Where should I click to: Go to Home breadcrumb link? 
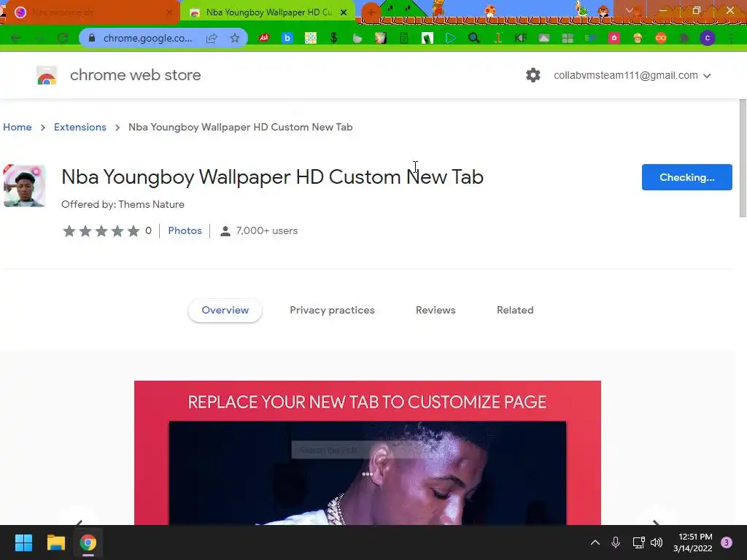pos(18,127)
